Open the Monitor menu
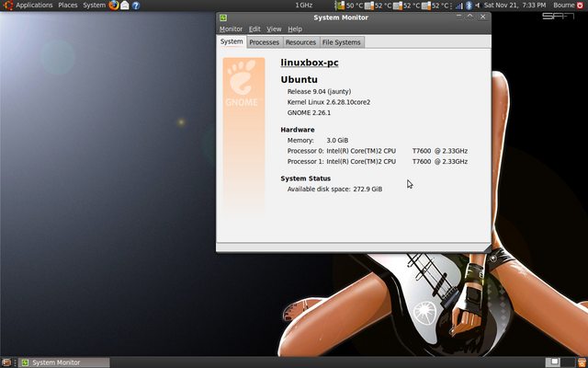Viewport: 588px width, 368px height. point(231,29)
